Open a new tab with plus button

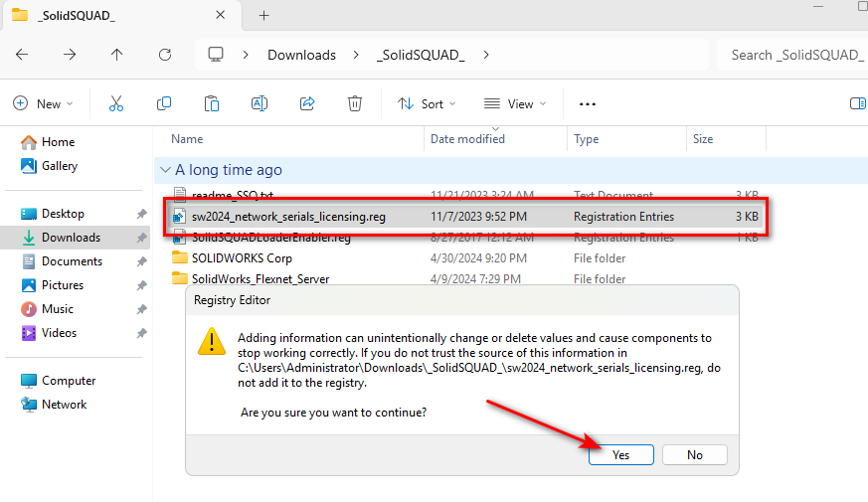pyautogui.click(x=264, y=16)
